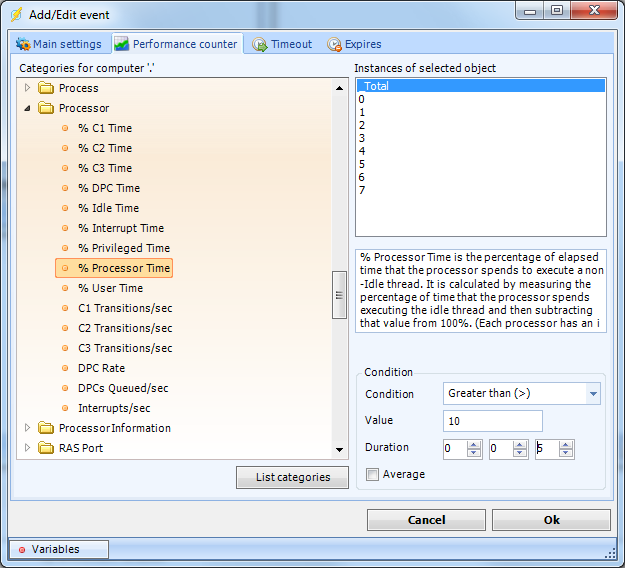Click the chart icon on Performance counter tab
Screen dimensions: 625x568
[121, 44]
